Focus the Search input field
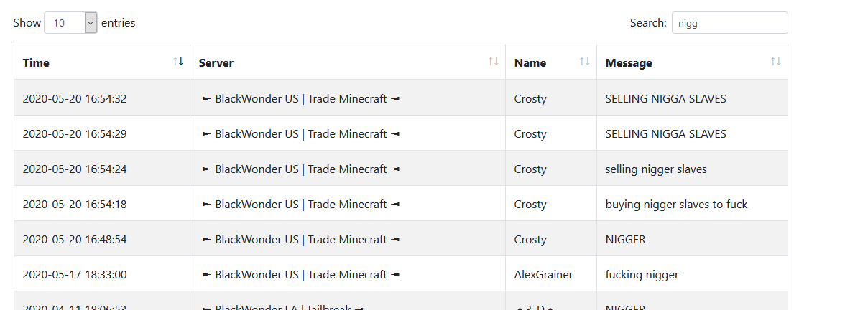Screen dimensions: 868x310 pos(729,23)
